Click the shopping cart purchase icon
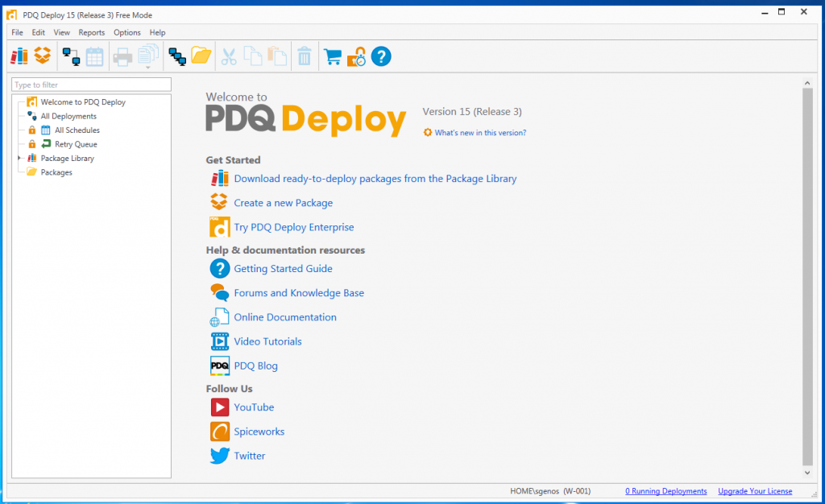The width and height of the screenshot is (825, 504). coord(332,56)
